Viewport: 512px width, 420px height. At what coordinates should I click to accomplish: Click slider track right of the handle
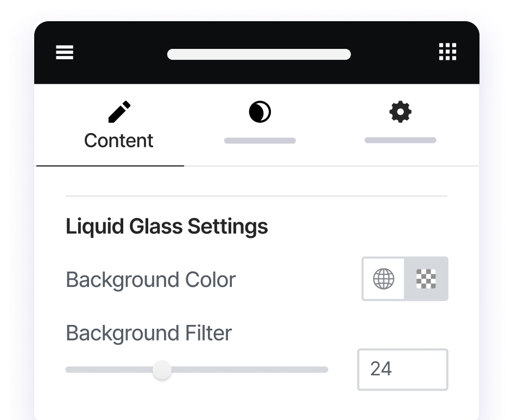pos(250,370)
